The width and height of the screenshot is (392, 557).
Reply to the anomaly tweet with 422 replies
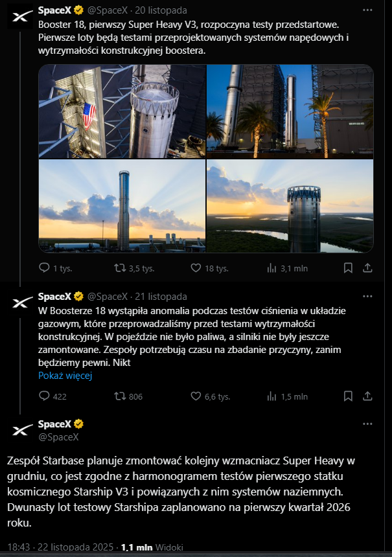coord(45,396)
